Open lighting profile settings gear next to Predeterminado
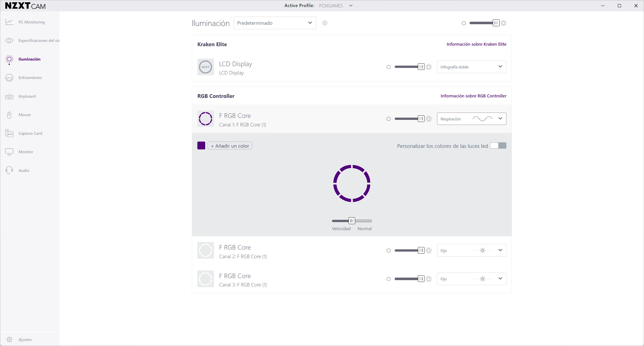 325,23
